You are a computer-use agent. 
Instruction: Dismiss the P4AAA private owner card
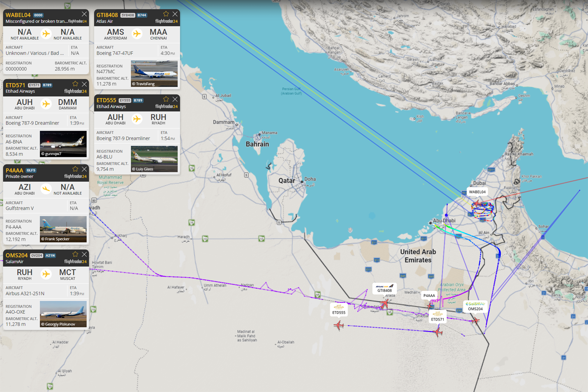84,169
